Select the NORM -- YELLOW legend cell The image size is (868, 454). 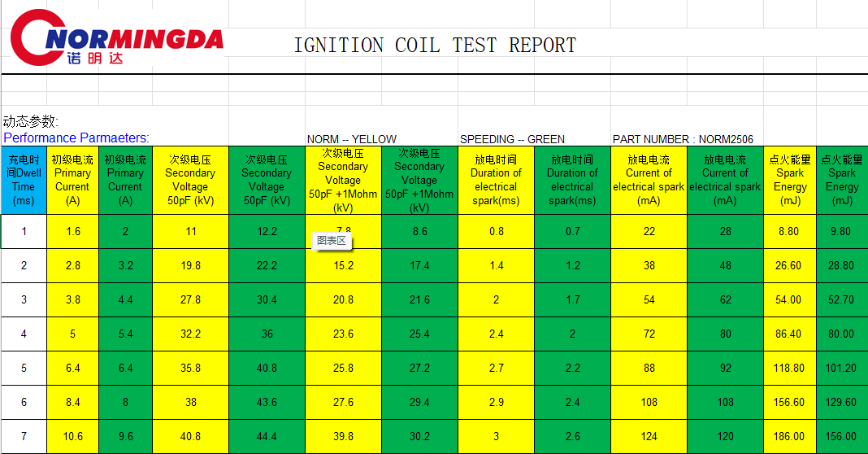[x=352, y=139]
